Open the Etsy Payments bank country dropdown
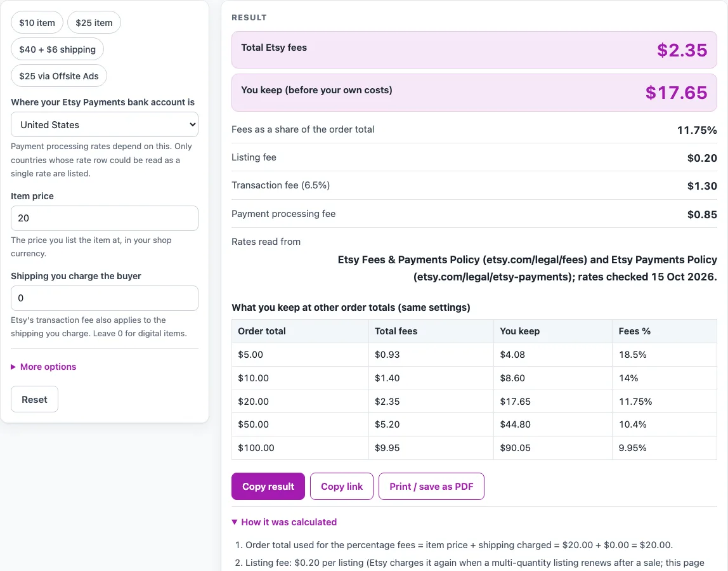This screenshot has height=571, width=728. (105, 124)
